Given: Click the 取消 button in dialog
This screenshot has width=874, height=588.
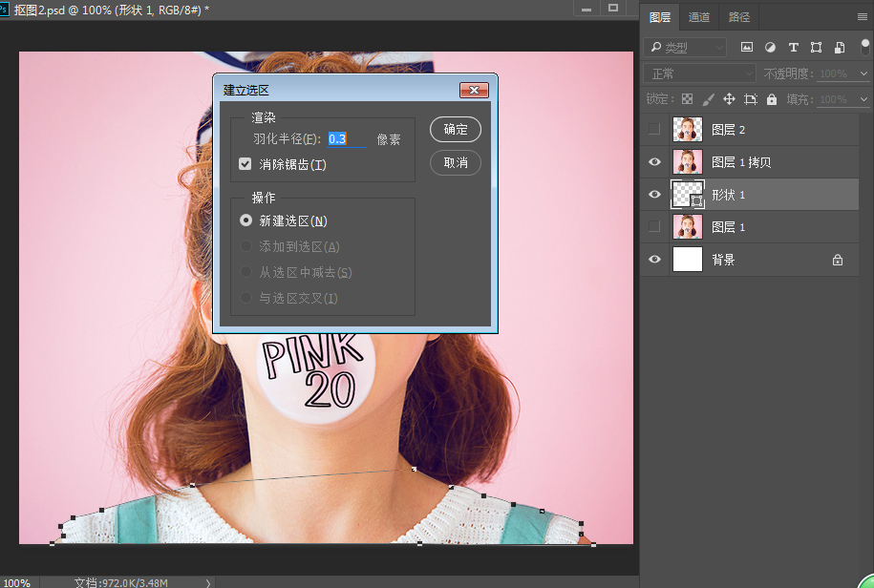Looking at the screenshot, I should (x=456, y=162).
